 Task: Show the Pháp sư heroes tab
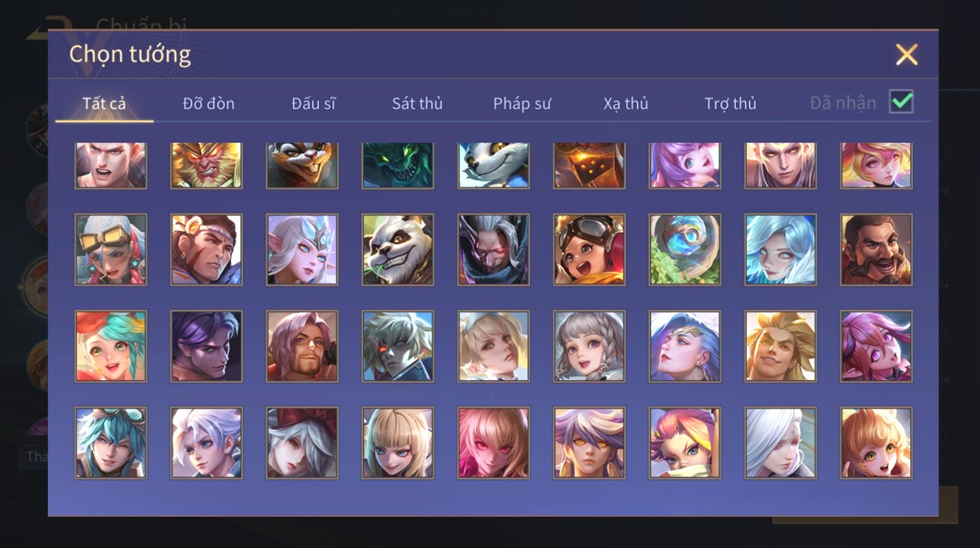[522, 103]
